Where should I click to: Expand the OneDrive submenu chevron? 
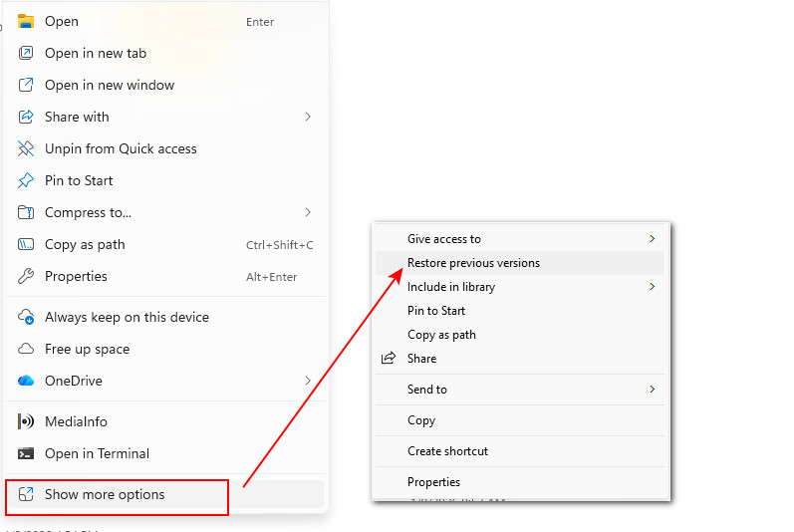point(308,381)
